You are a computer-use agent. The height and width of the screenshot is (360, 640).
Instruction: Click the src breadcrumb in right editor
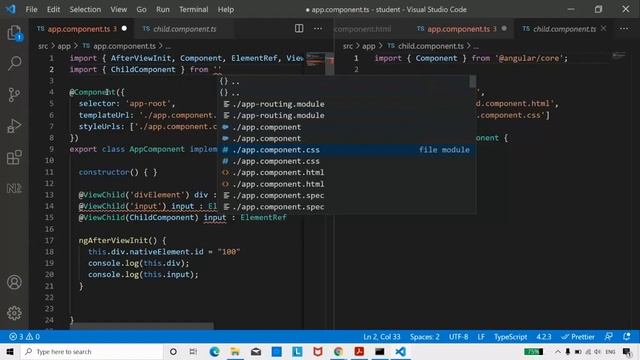[347, 46]
